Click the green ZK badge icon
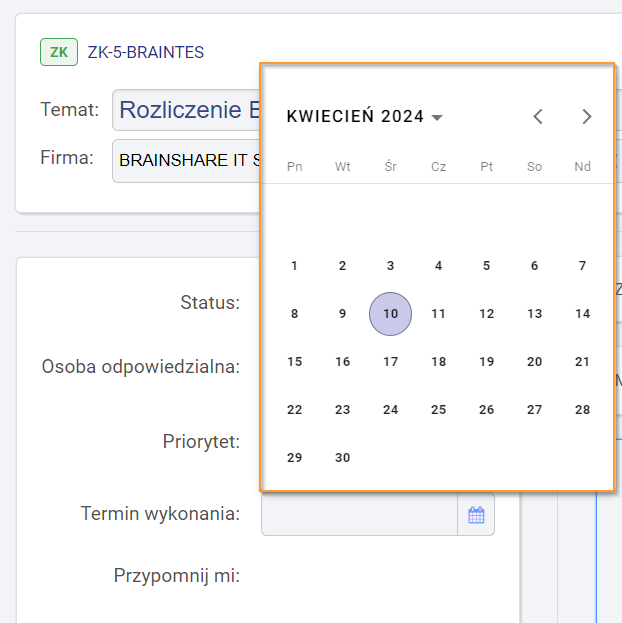The width and height of the screenshot is (622, 623). 59,52
